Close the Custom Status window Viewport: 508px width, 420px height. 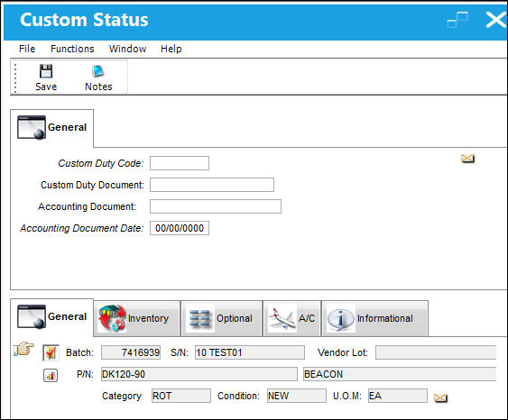tap(496, 20)
